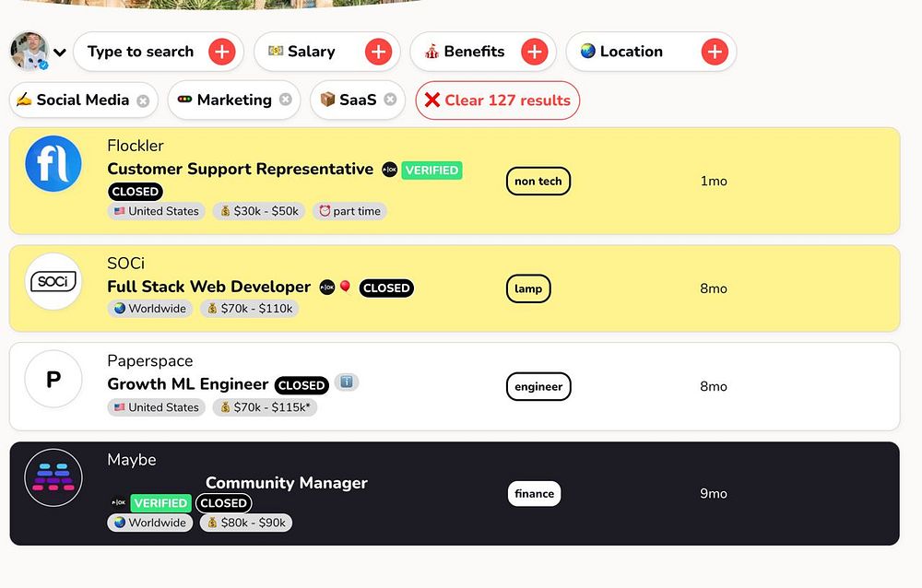This screenshot has width=922, height=588.
Task: Select the non tech tag
Action: [x=538, y=182]
